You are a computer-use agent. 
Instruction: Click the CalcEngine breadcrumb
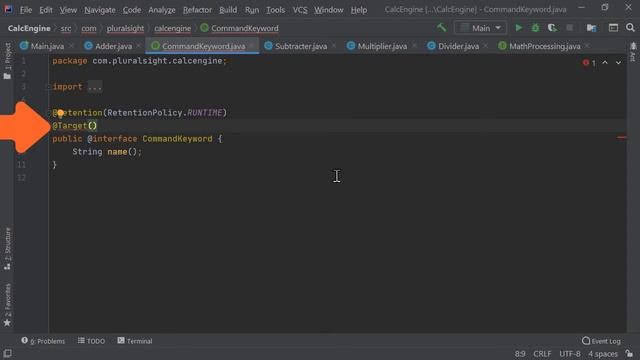coord(29,28)
